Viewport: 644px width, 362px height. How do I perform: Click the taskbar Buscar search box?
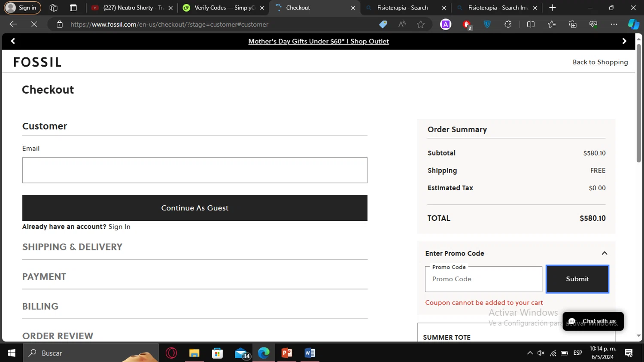pos(91,353)
